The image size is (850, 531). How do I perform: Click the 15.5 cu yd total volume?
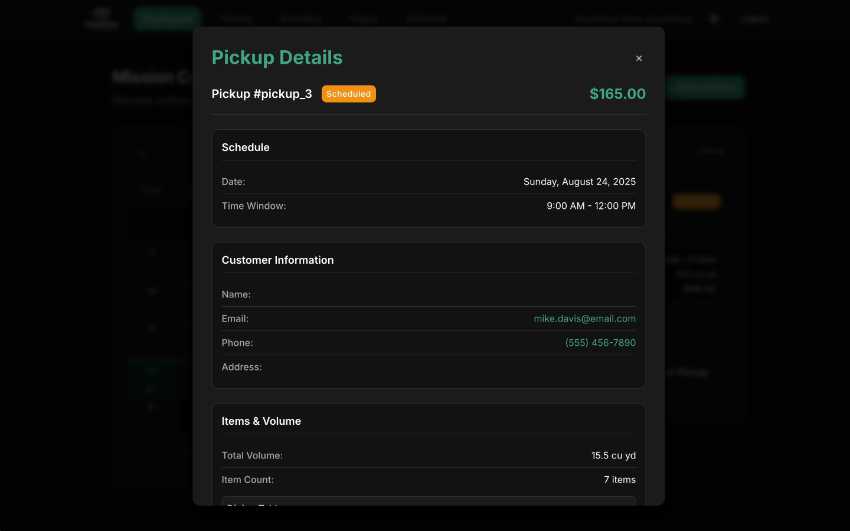pos(613,456)
